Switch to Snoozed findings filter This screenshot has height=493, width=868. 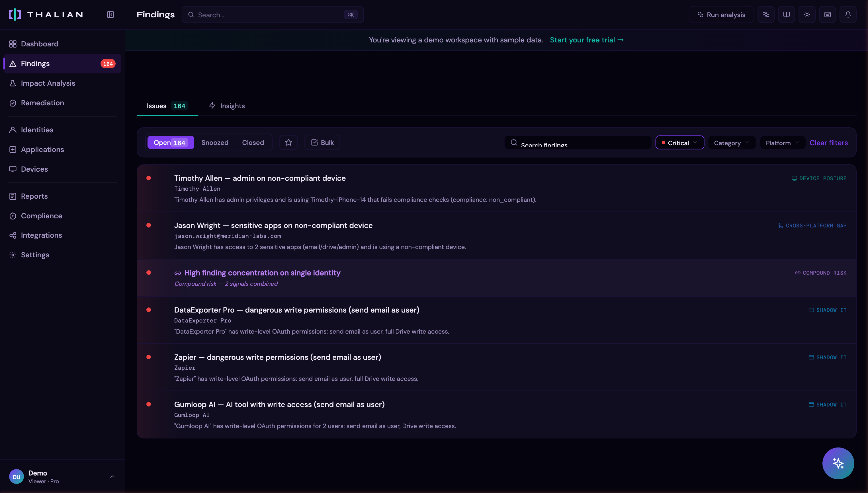point(215,143)
